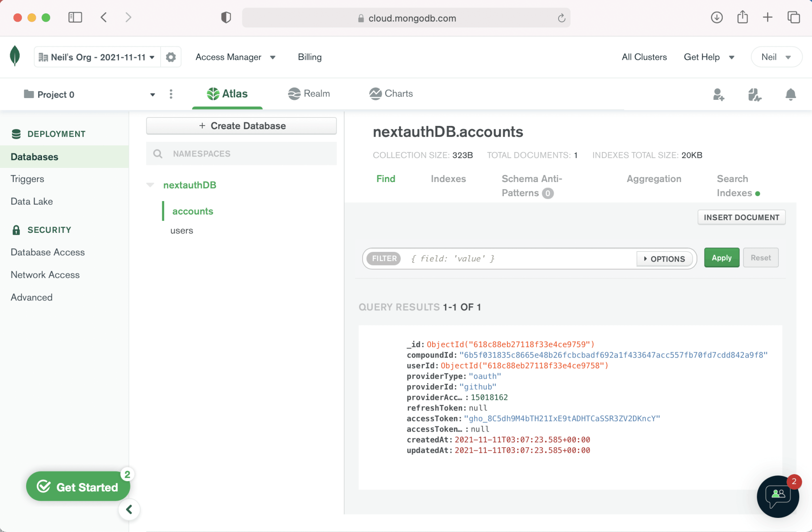Switch to the Aggregation tab
Viewport: 812px width, 532px height.
[654, 179]
